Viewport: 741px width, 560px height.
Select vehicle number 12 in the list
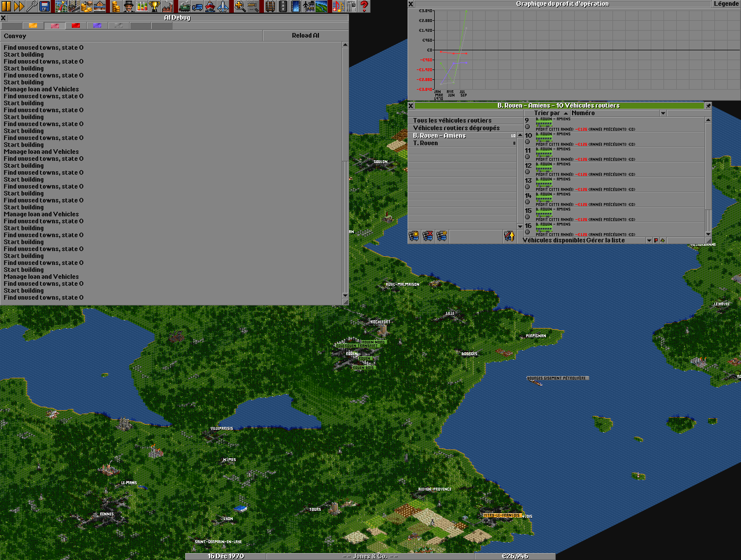click(614, 170)
